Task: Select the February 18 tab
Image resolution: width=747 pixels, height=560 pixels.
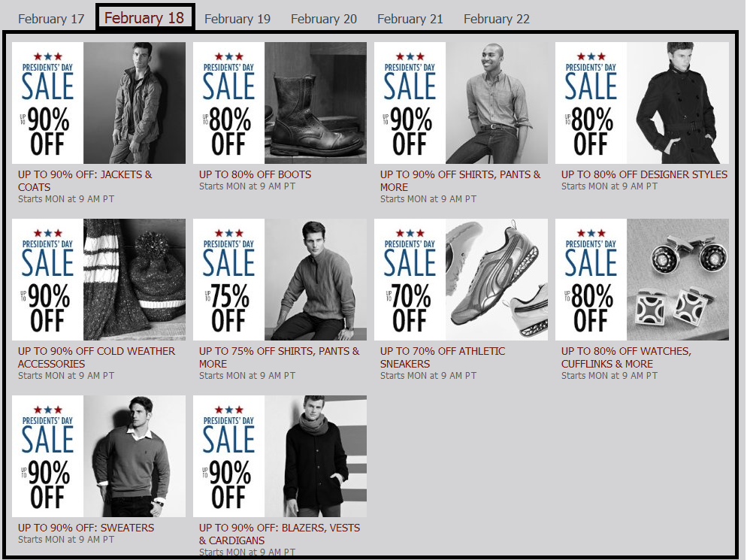Action: tap(144, 18)
